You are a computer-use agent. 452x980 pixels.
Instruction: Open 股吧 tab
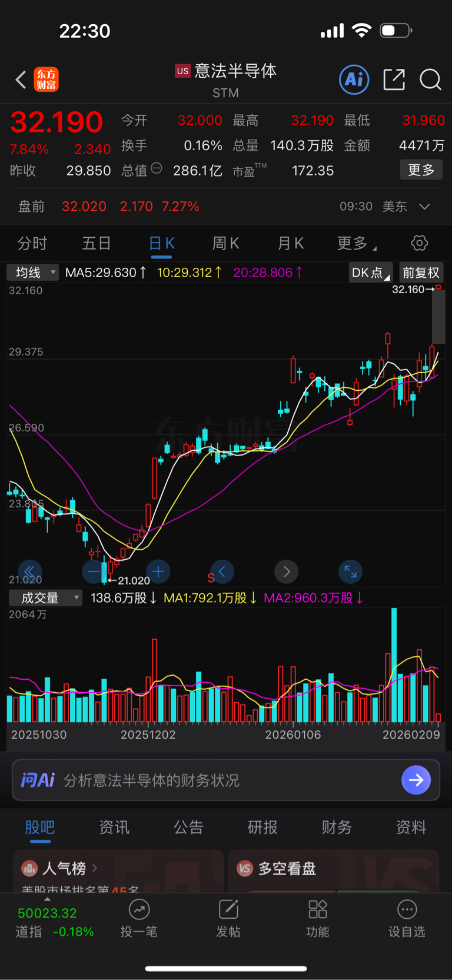pos(40,827)
